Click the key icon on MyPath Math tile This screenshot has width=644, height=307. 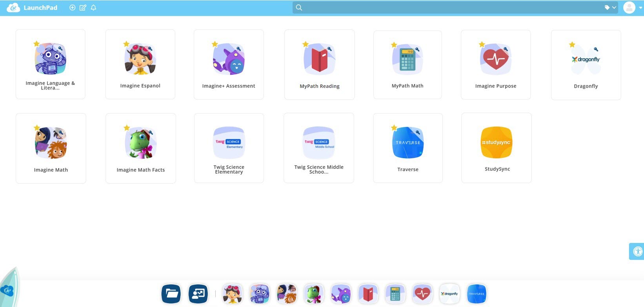[x=418, y=49]
